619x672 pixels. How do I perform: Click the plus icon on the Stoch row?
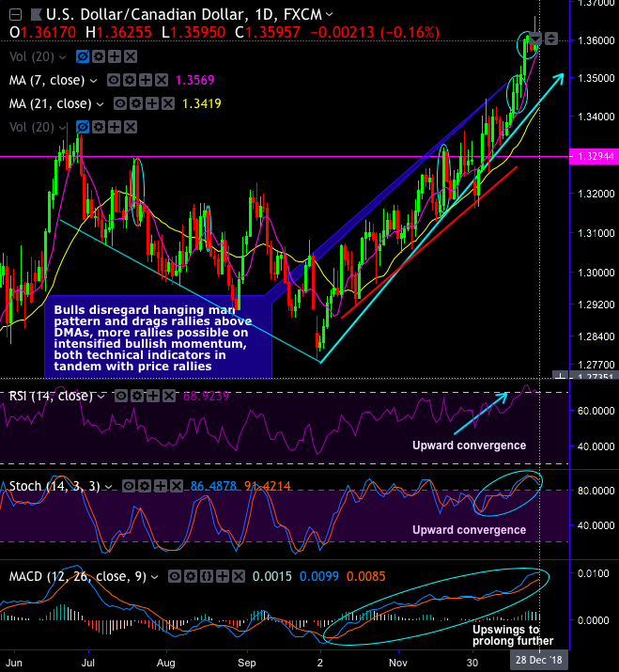click(161, 486)
